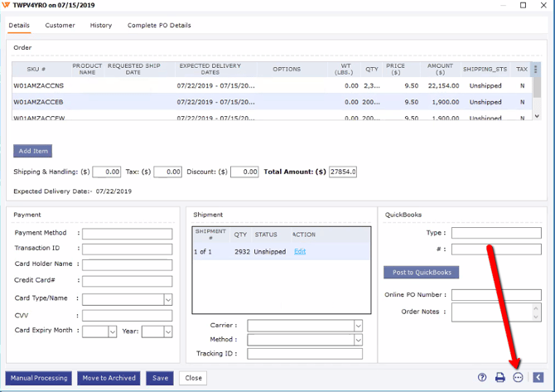Expand the shipping Method dropdown
Viewport: 555px width, 392px height.
click(x=358, y=340)
